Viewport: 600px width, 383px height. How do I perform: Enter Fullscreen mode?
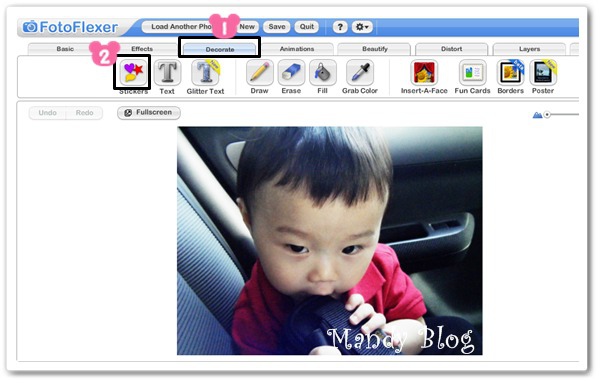[x=149, y=112]
